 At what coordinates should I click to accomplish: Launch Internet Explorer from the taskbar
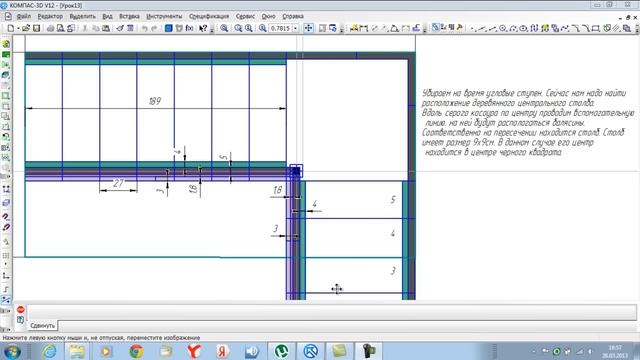[49, 351]
